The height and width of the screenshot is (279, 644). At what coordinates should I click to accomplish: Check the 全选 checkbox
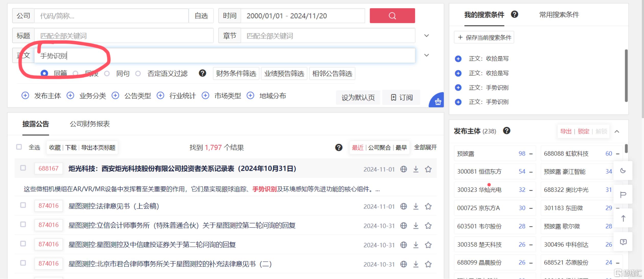[19, 147]
